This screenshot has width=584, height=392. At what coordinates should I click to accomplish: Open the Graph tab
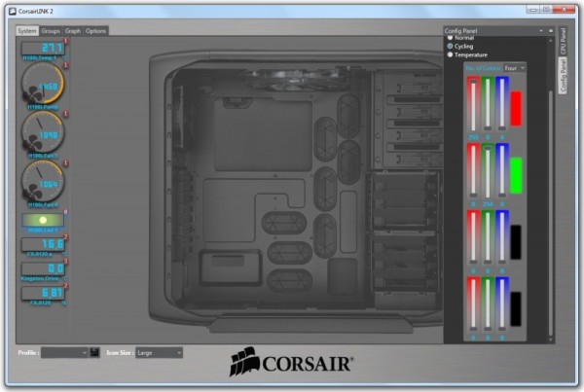pos(73,31)
